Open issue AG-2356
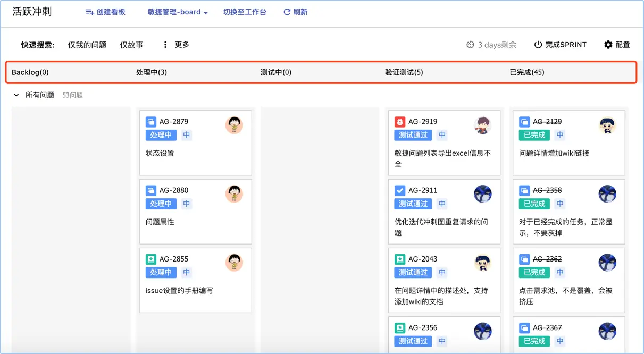 [x=423, y=327]
